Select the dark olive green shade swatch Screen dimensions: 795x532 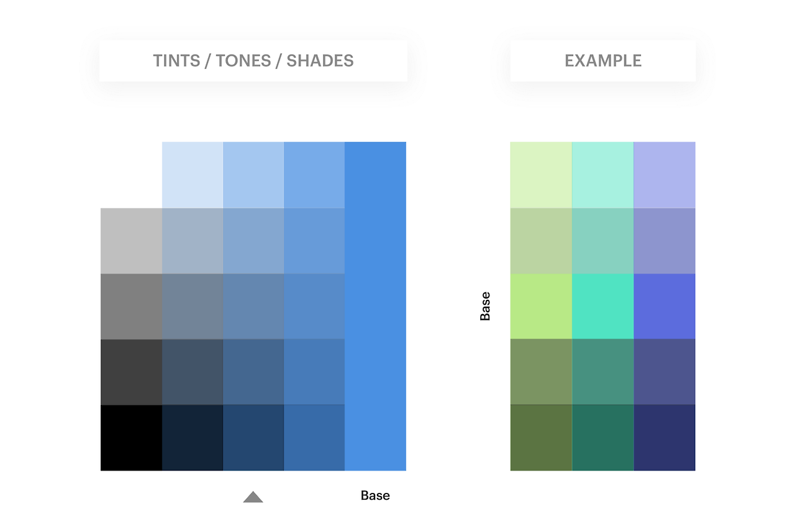[x=541, y=438]
